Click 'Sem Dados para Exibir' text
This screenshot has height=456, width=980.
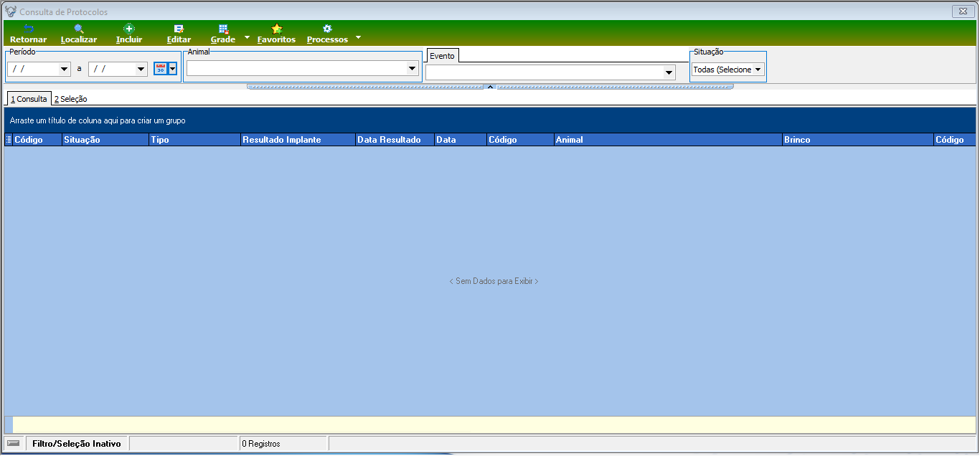pyautogui.click(x=494, y=281)
